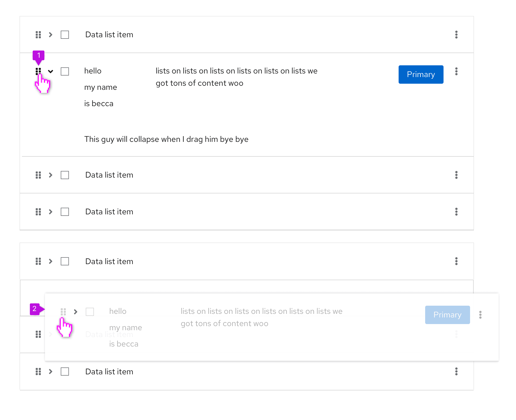Viewport: 516px width, 420px height.
Task: Expand the first Data list item
Action: pos(51,35)
